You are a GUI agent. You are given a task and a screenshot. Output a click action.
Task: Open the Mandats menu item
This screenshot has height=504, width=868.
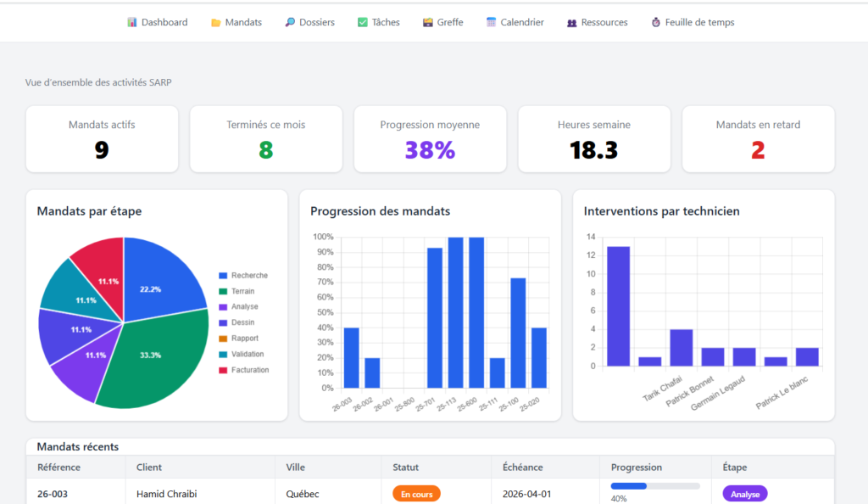242,22
